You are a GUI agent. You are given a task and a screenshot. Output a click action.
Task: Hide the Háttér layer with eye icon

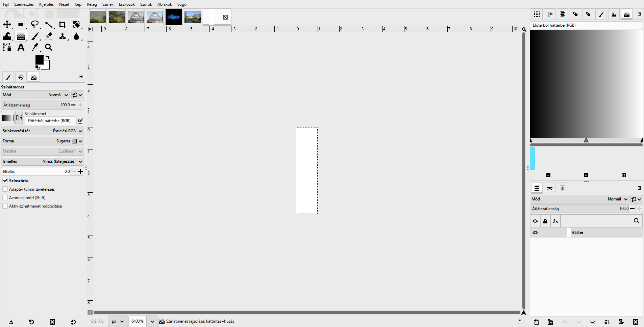tap(535, 233)
